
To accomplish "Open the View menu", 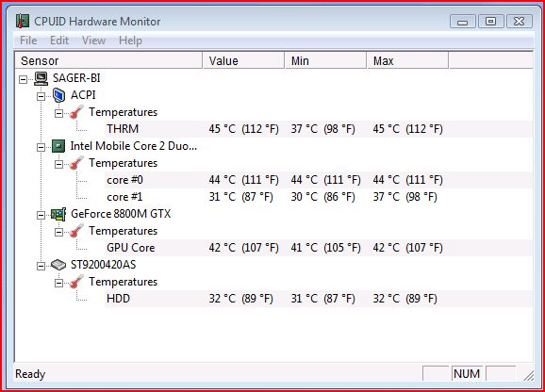I will click(94, 41).
